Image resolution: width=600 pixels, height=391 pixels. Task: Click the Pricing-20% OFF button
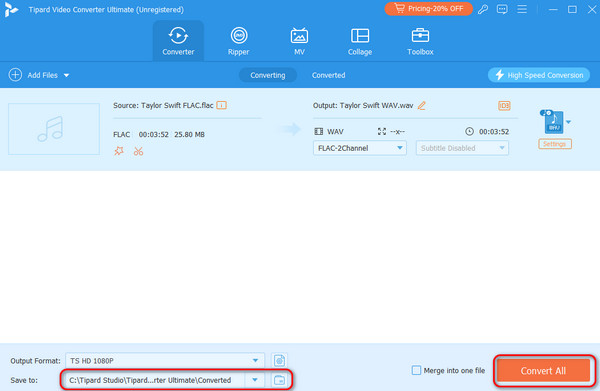point(429,8)
